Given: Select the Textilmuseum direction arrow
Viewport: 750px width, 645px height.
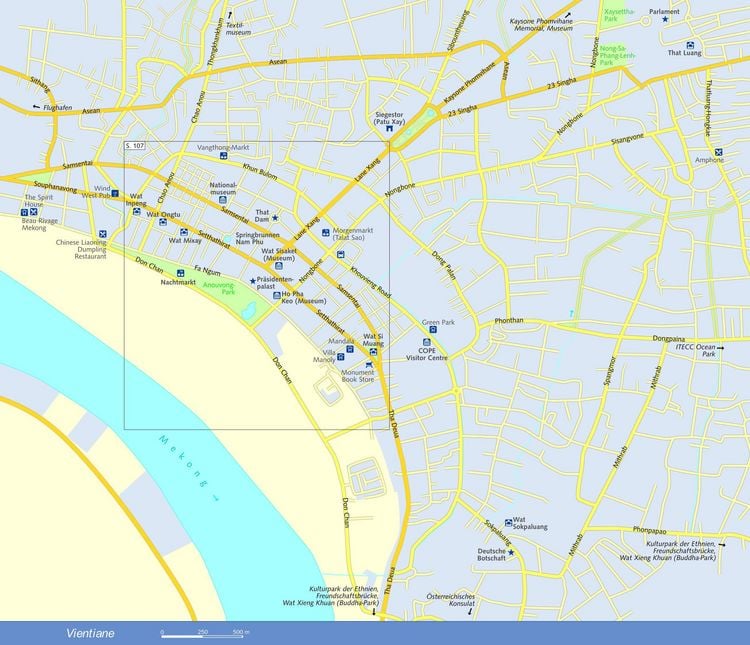Looking at the screenshot, I should 230,15.
